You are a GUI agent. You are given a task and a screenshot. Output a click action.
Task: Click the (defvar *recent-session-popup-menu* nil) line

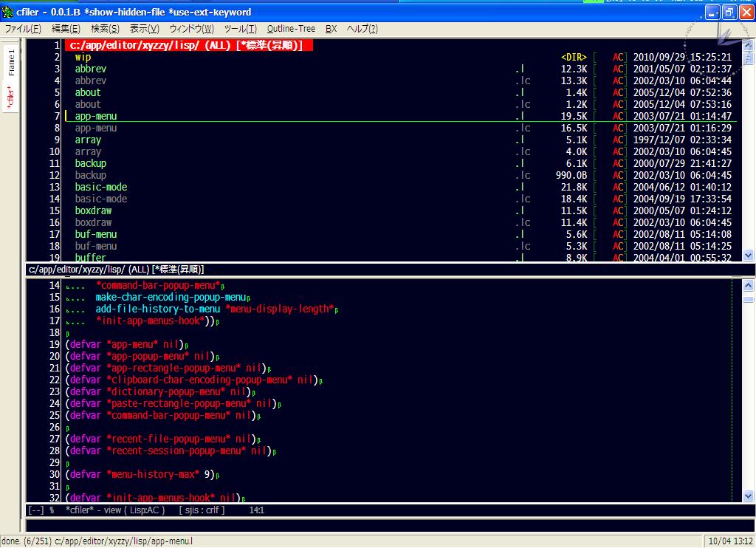tap(169, 451)
